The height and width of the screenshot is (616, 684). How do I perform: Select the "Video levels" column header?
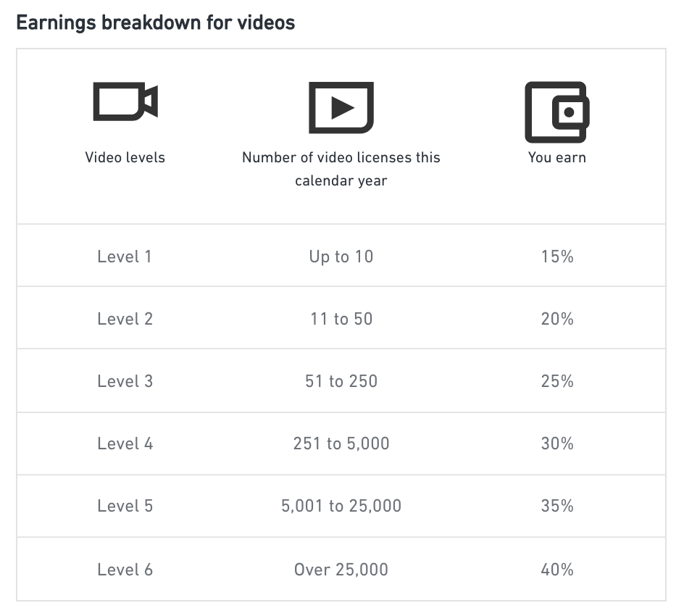125,157
